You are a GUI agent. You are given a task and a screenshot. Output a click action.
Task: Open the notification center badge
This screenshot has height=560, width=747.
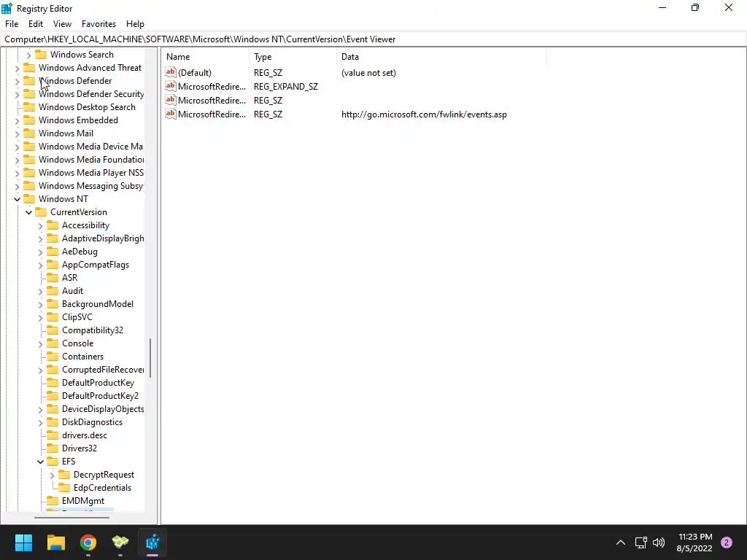pyautogui.click(x=727, y=542)
